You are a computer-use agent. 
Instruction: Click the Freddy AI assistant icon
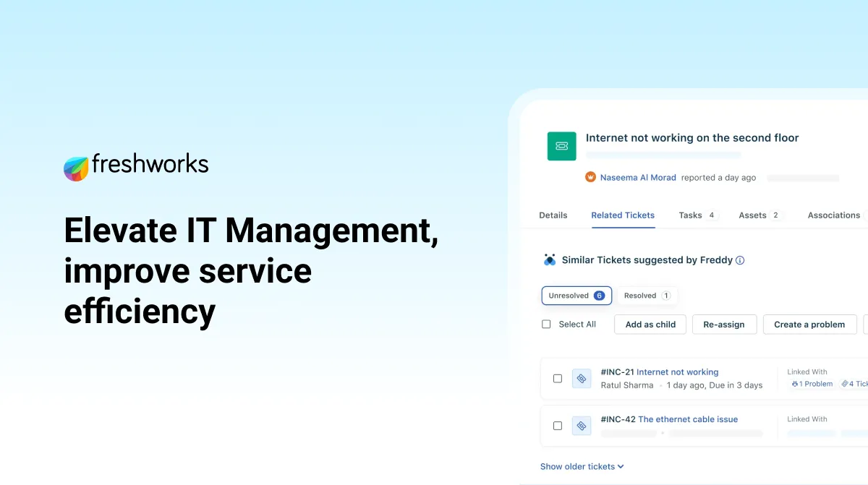pyautogui.click(x=549, y=259)
